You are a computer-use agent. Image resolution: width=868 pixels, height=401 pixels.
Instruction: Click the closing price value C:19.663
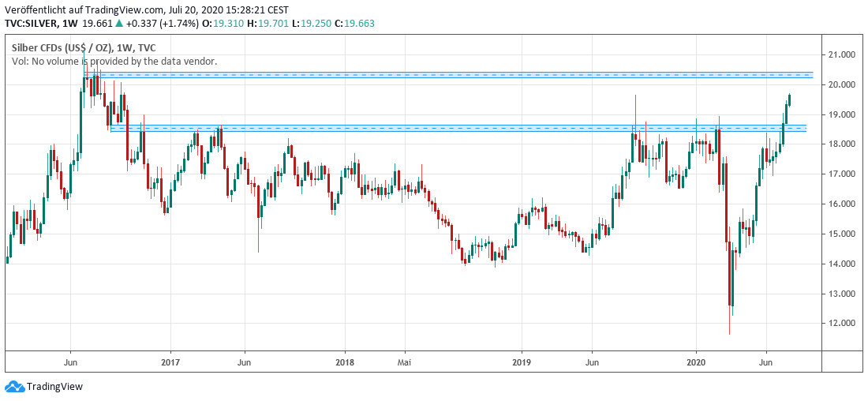pyautogui.click(x=353, y=24)
